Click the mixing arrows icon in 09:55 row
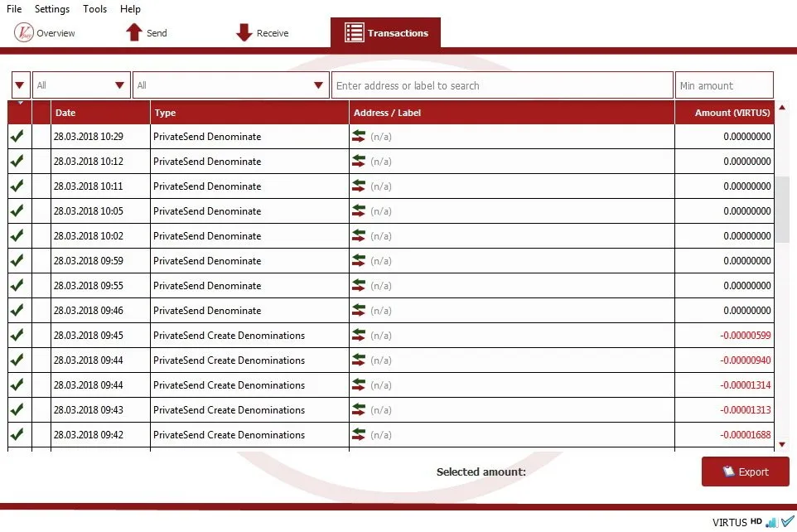797x532 pixels. 359,285
